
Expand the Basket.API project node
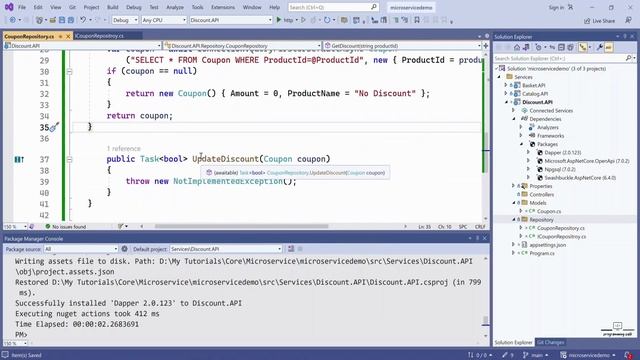(506, 85)
